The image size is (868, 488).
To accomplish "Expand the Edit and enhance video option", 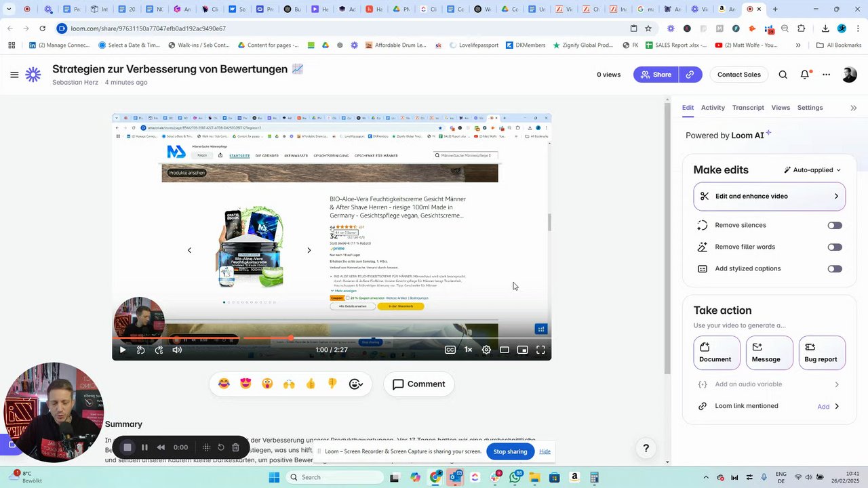I will 770,197.
